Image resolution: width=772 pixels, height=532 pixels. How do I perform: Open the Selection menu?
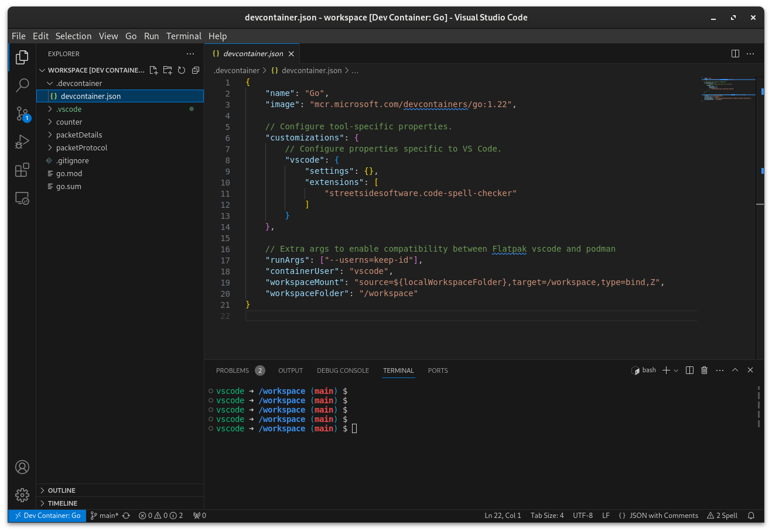pyautogui.click(x=73, y=36)
